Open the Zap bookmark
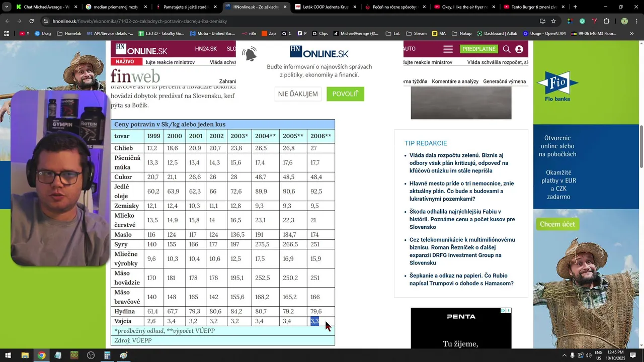Viewport: 644px width, 362px height. [x=269, y=34]
